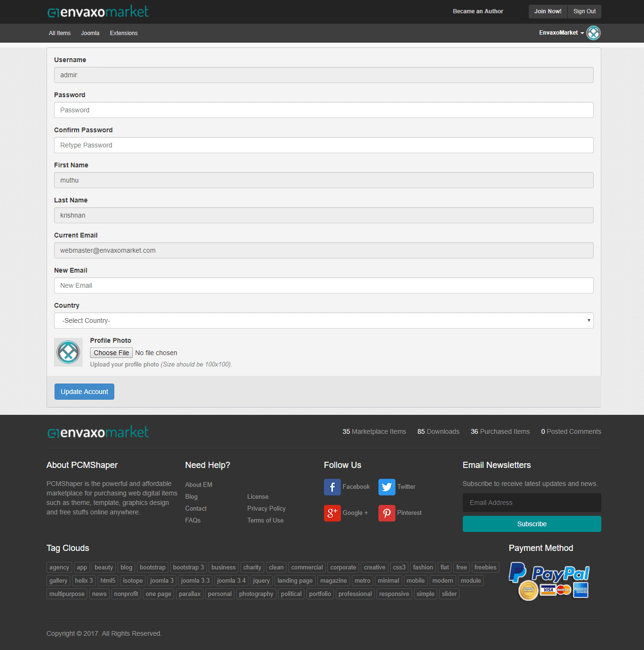Click the user avatar icon in header

(593, 33)
